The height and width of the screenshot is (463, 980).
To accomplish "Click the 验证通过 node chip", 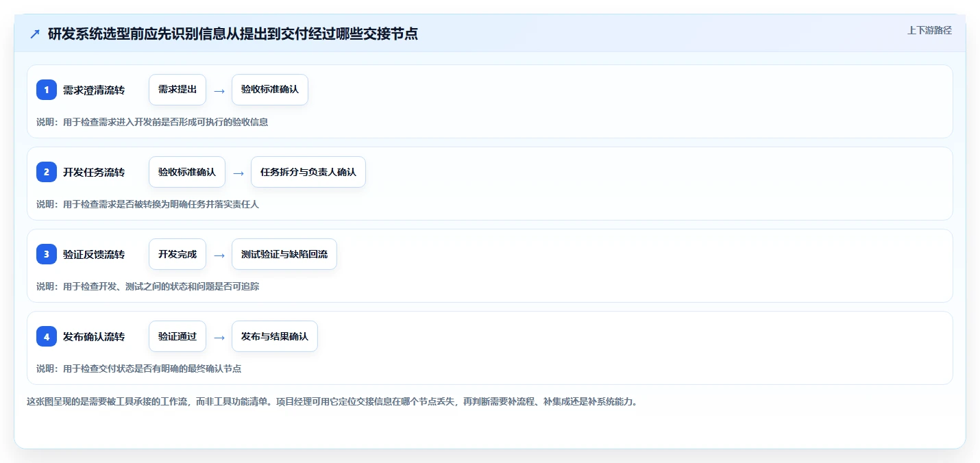I will coord(177,336).
